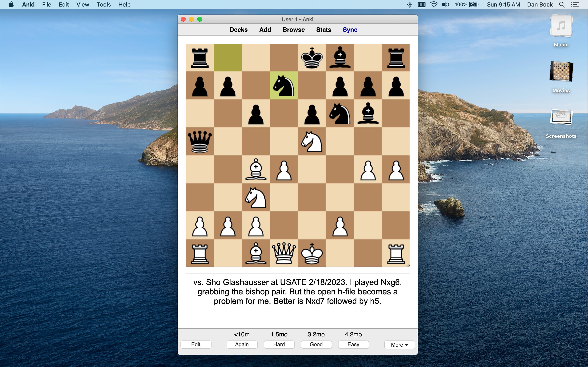Image resolution: width=588 pixels, height=367 pixels.
Task: Rate the card as Good
Action: pos(316,344)
